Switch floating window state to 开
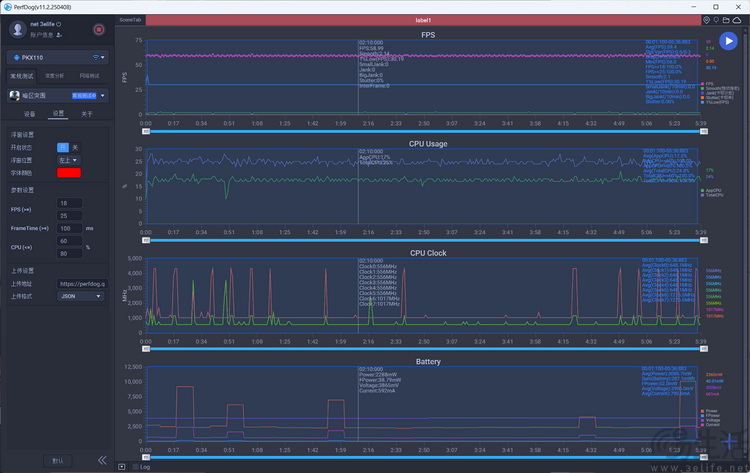 (63, 147)
